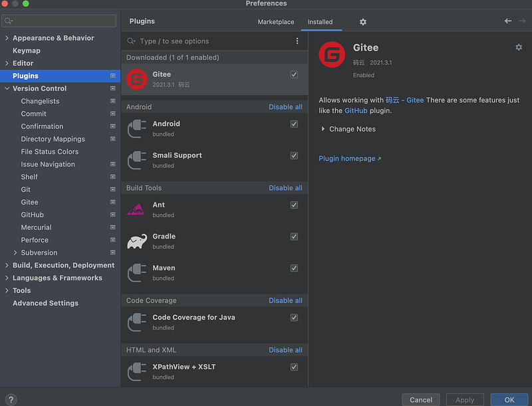532x406 pixels.
Task: Click Disable all for Build Tools
Action: pos(285,188)
